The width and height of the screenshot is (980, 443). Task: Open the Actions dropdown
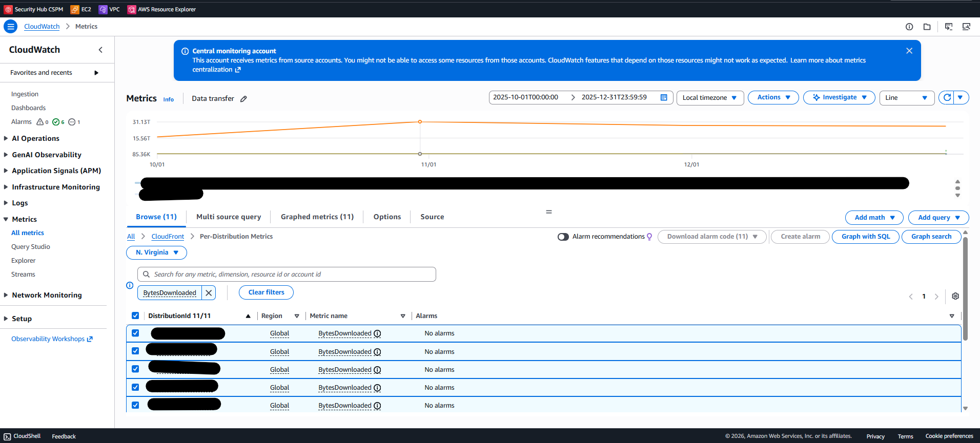tap(773, 97)
